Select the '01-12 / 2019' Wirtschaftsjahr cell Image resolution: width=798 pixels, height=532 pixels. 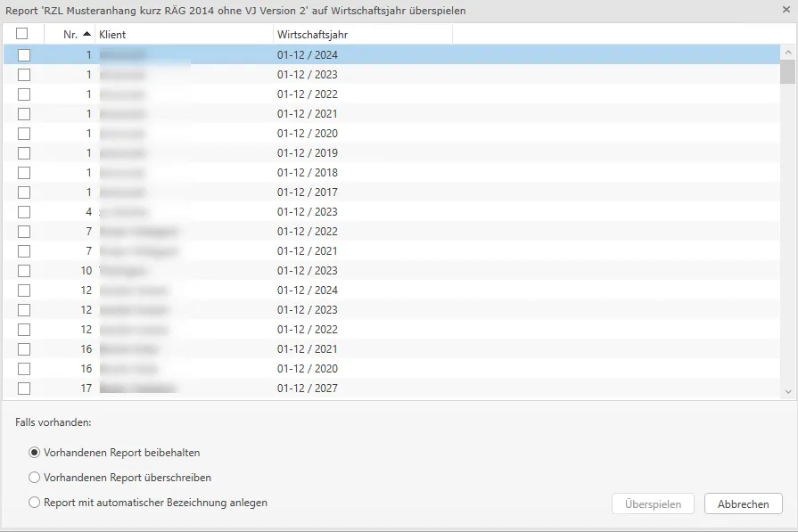(308, 153)
